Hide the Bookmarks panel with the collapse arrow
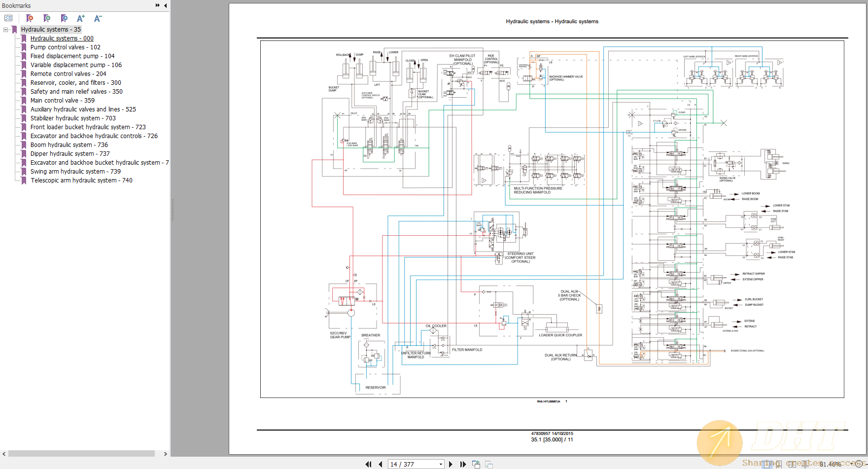 pos(165,5)
